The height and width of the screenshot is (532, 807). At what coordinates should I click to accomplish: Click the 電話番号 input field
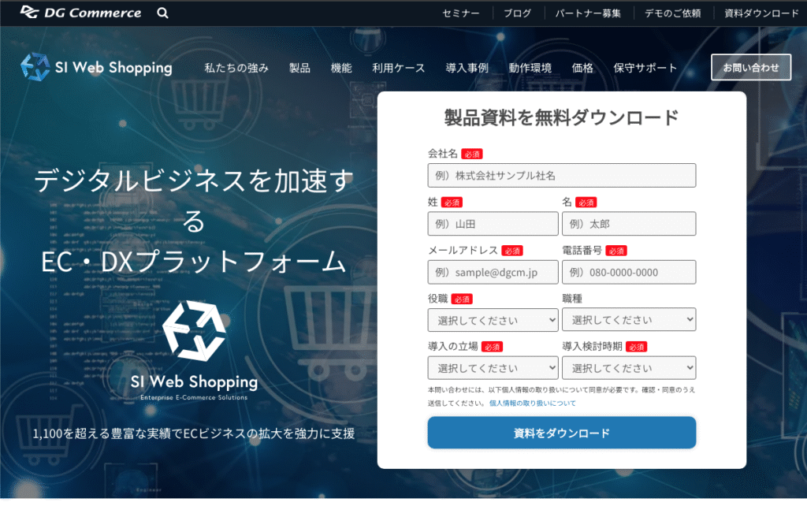(628, 271)
